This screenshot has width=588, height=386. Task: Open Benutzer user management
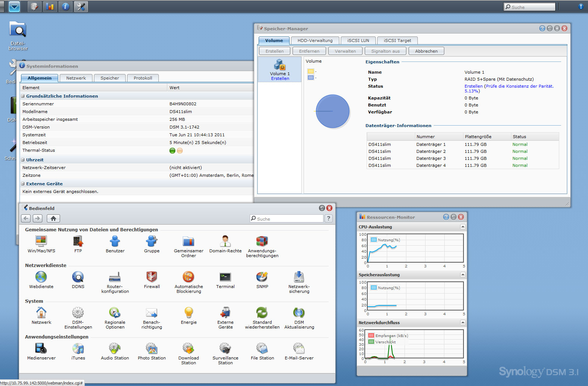point(115,244)
